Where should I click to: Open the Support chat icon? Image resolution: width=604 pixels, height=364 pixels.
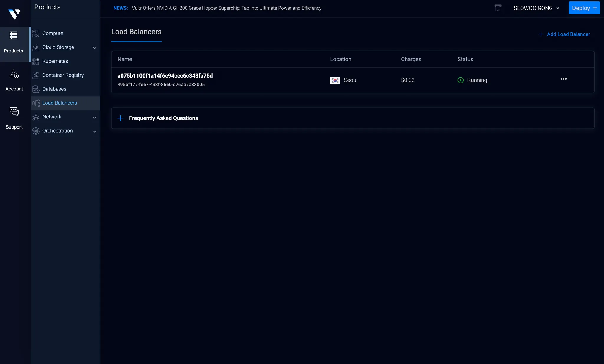(14, 111)
